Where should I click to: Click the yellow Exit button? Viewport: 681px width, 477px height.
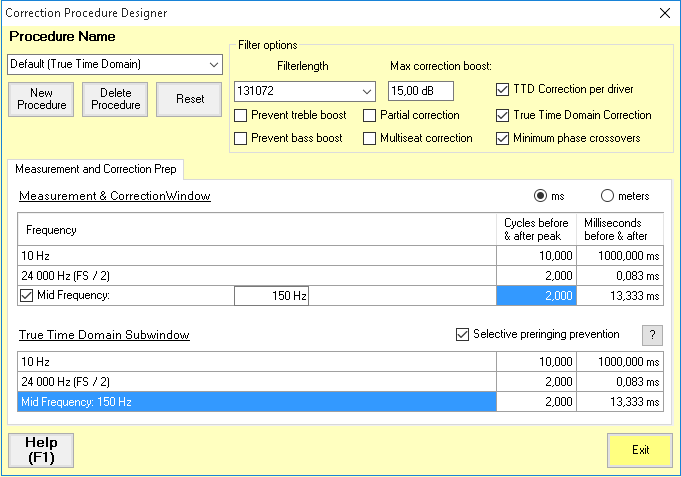(640, 450)
